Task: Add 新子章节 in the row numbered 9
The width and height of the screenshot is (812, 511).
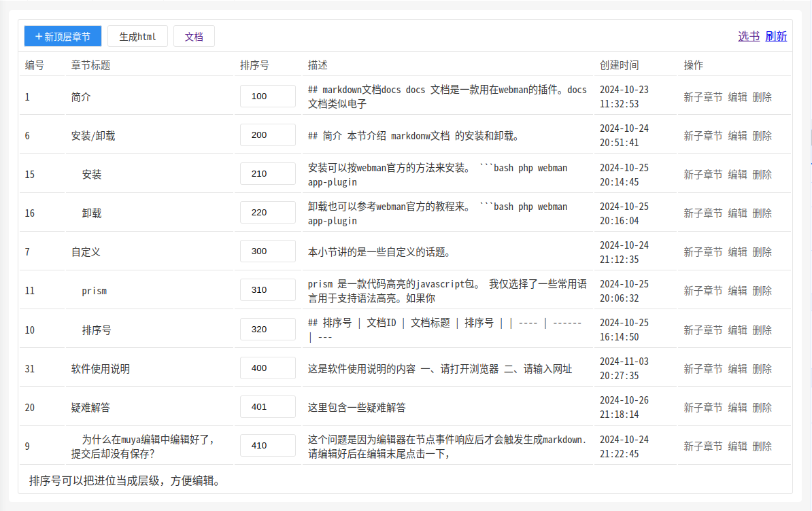Action: coord(703,447)
